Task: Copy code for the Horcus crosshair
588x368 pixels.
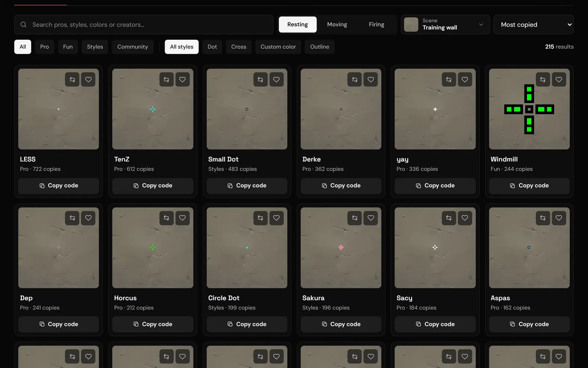Action: pyautogui.click(x=153, y=324)
